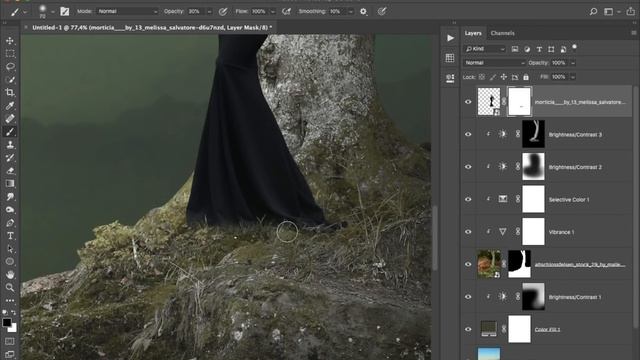This screenshot has height=360, width=640.
Task: Switch to the Channels tab
Action: tap(502, 33)
